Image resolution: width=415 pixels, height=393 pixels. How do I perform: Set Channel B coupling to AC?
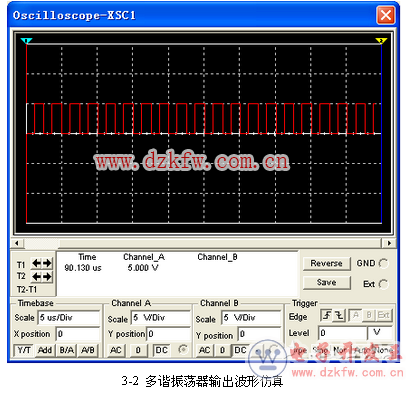coord(205,350)
